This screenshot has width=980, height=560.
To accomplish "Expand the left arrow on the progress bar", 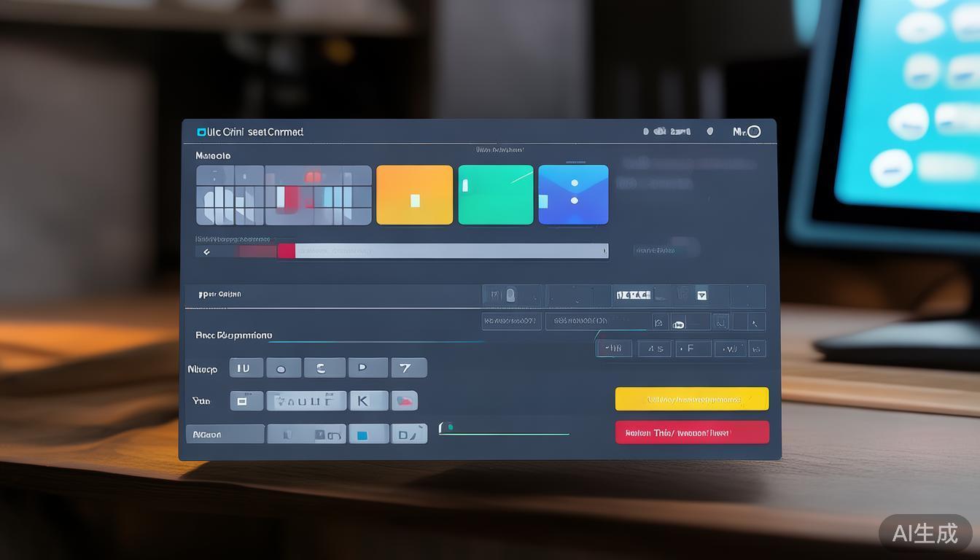I will pos(206,252).
